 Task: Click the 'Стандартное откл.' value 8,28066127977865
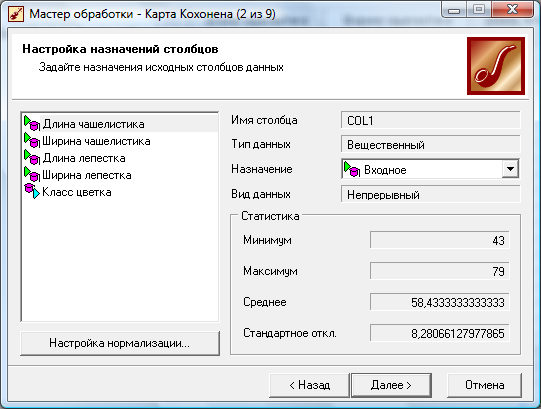tap(439, 333)
